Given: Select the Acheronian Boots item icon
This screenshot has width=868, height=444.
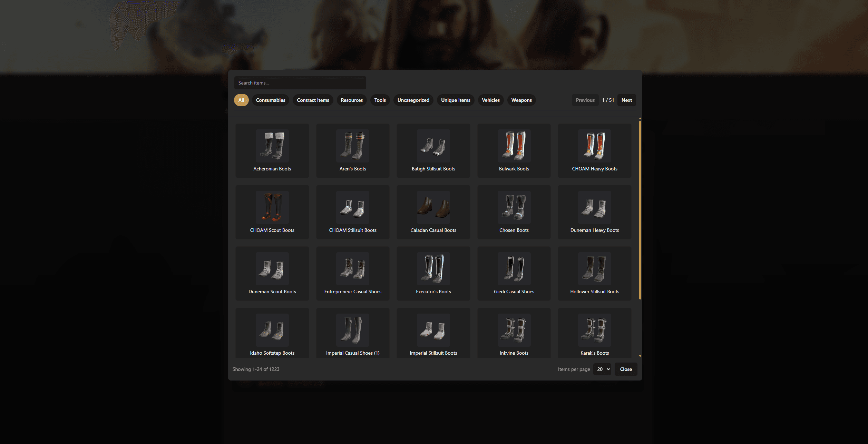Looking at the screenshot, I should point(272,146).
